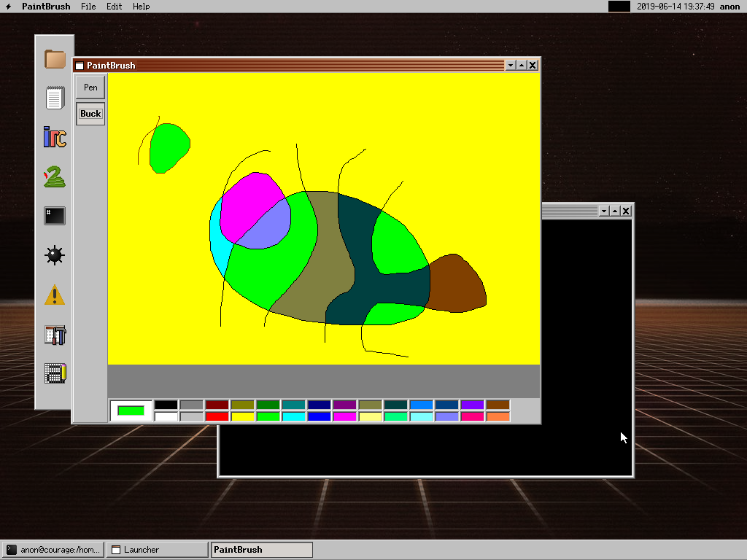Click the date and time clock in menubar
This screenshot has height=560, width=747.
click(676, 6)
